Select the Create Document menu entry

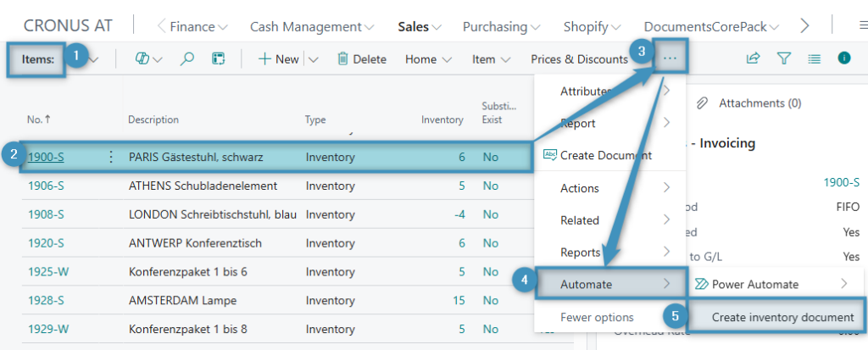(610, 155)
